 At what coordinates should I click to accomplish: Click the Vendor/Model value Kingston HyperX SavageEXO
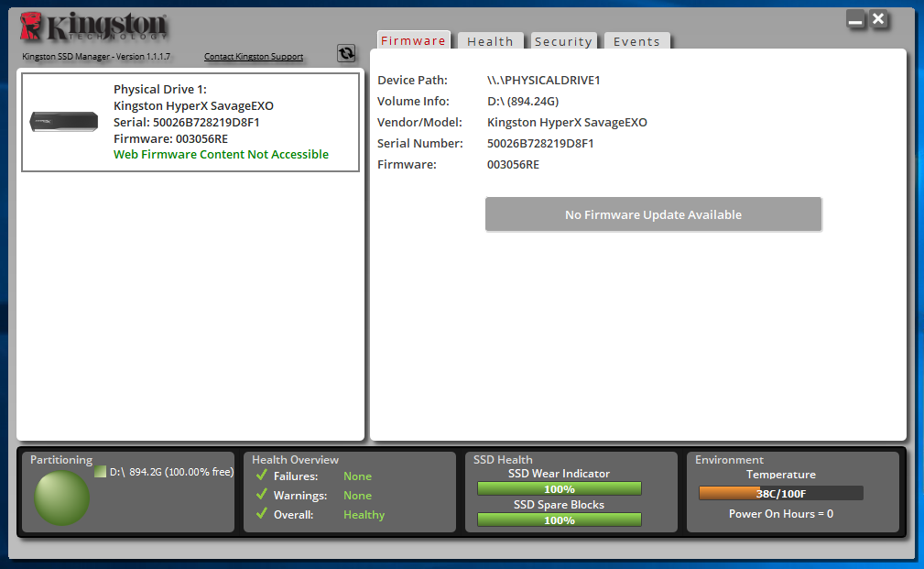coord(567,123)
